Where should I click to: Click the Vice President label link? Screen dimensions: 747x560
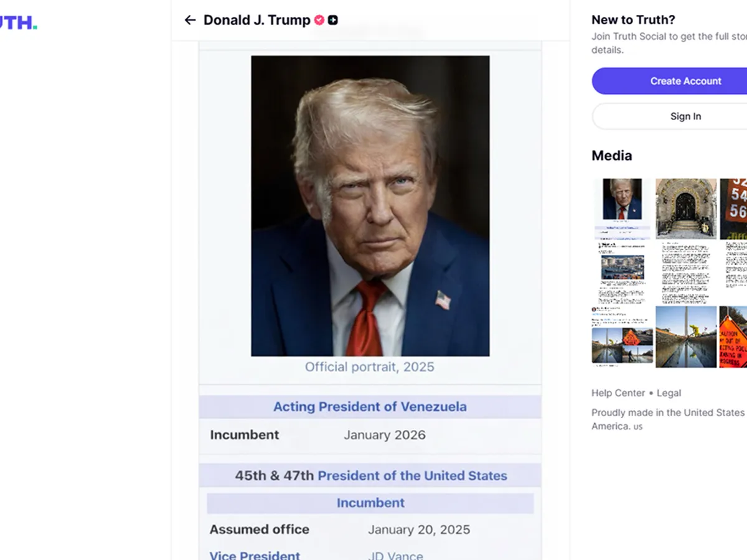(255, 554)
